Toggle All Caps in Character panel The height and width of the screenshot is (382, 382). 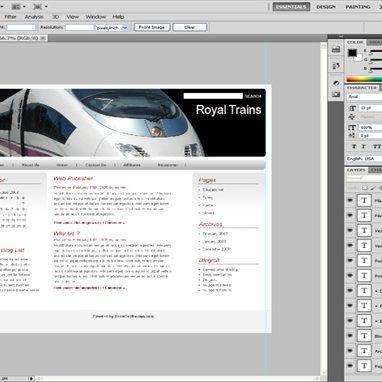377,147
